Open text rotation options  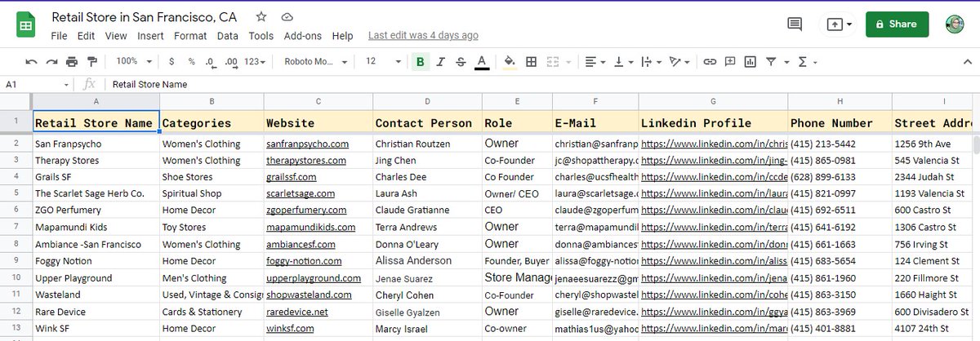[x=679, y=61]
